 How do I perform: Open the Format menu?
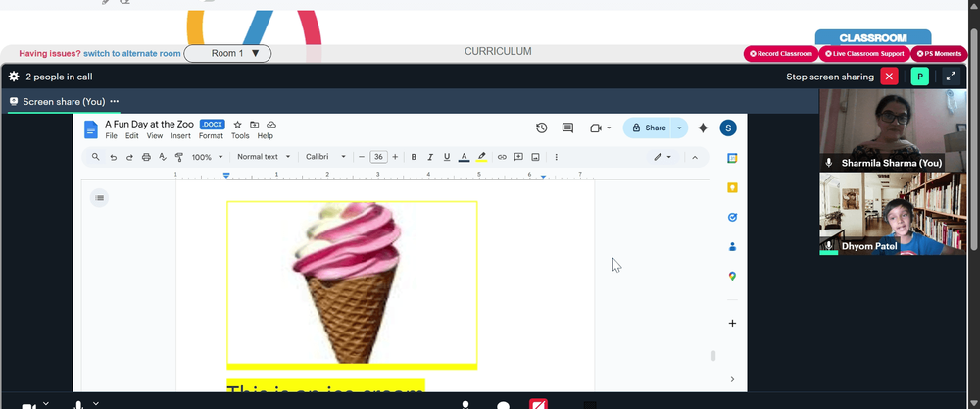[x=211, y=135]
